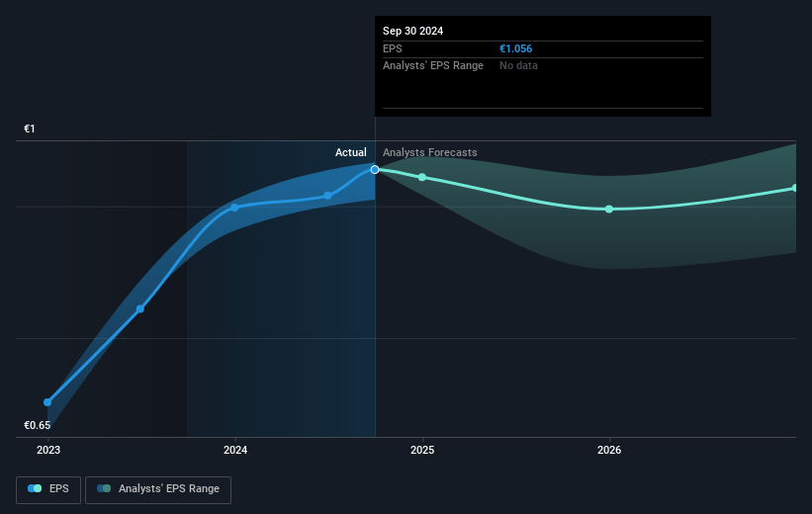Click the Analysts' EPS Range row label in tooltip

tap(433, 66)
